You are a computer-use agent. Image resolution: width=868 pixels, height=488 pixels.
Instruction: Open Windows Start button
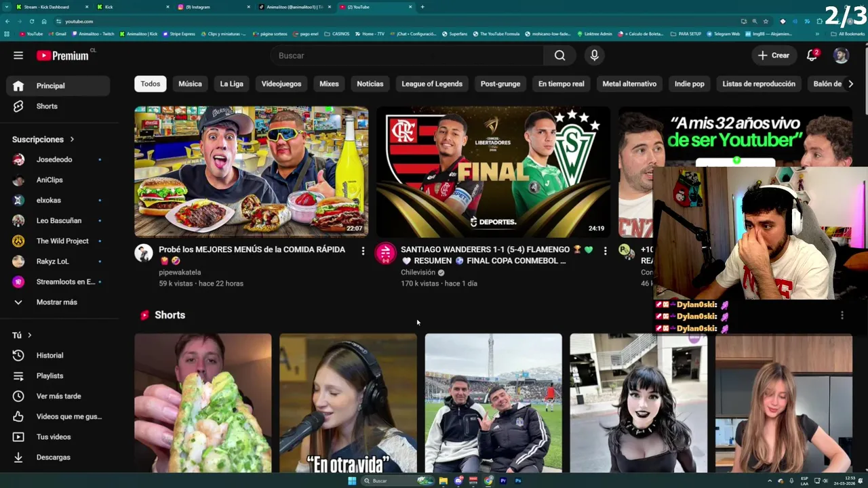pos(352,481)
